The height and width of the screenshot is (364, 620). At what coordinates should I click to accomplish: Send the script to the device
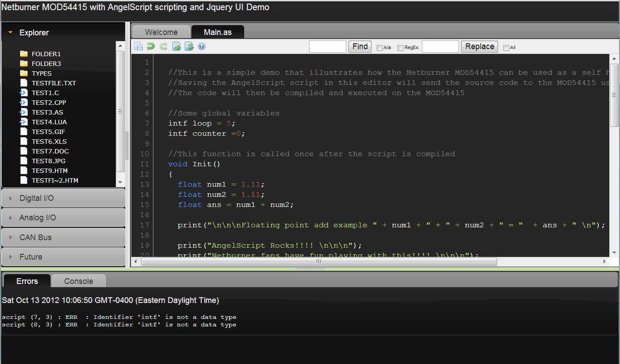(x=176, y=46)
